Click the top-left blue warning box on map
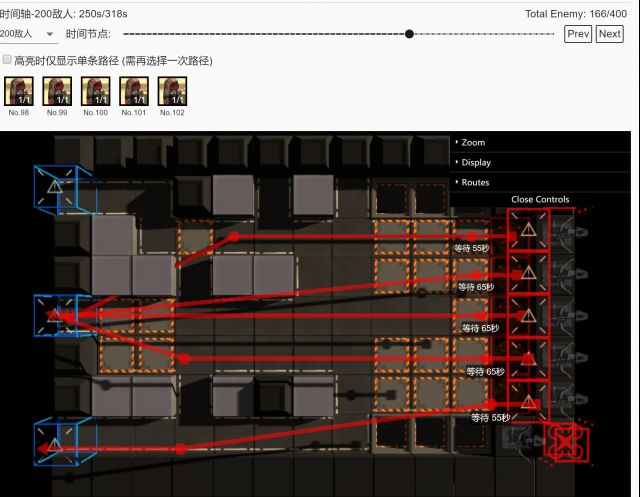 pos(54,187)
